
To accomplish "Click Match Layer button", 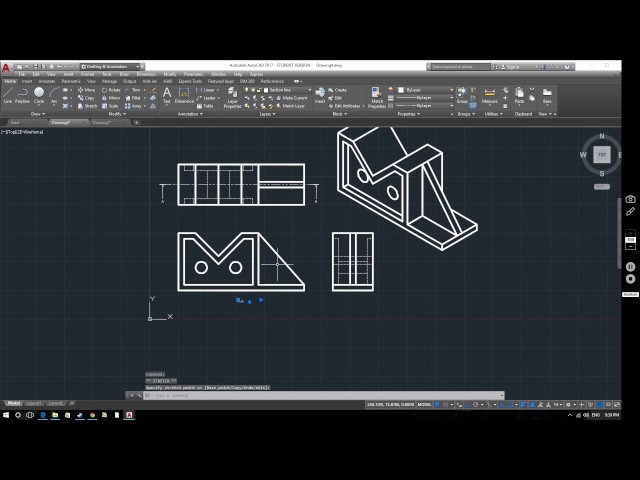I will click(x=291, y=106).
